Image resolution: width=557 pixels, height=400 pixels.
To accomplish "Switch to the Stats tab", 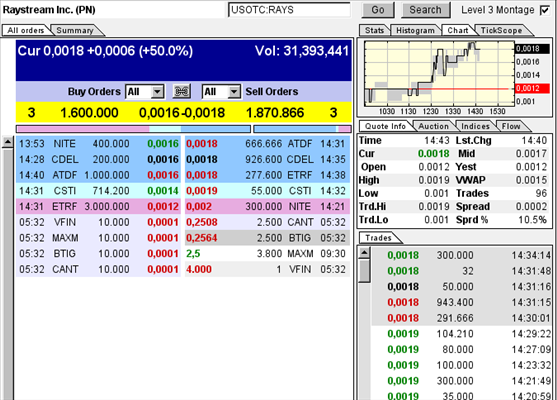I will pos(375,31).
